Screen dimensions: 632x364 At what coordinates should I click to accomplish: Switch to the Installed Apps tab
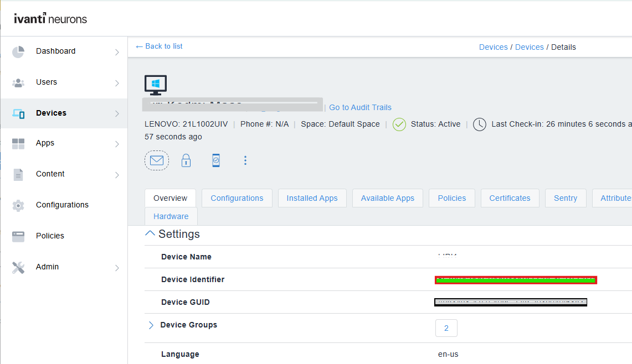click(x=312, y=197)
